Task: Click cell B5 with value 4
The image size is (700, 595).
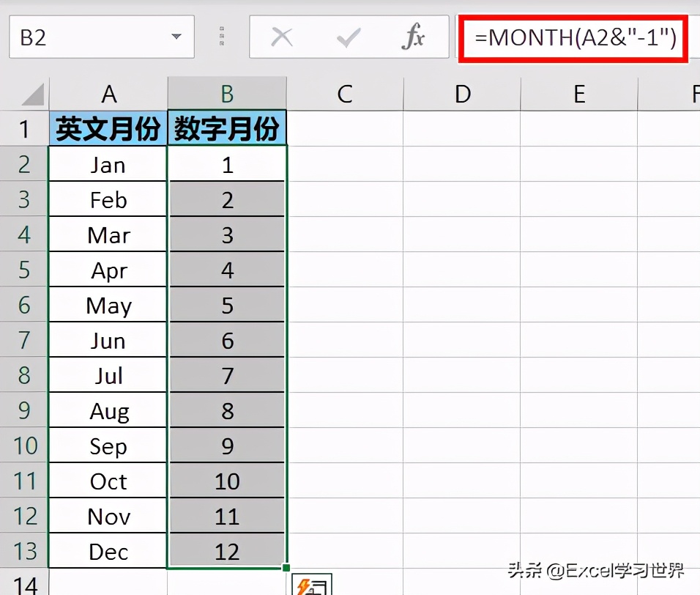Action: click(x=227, y=270)
